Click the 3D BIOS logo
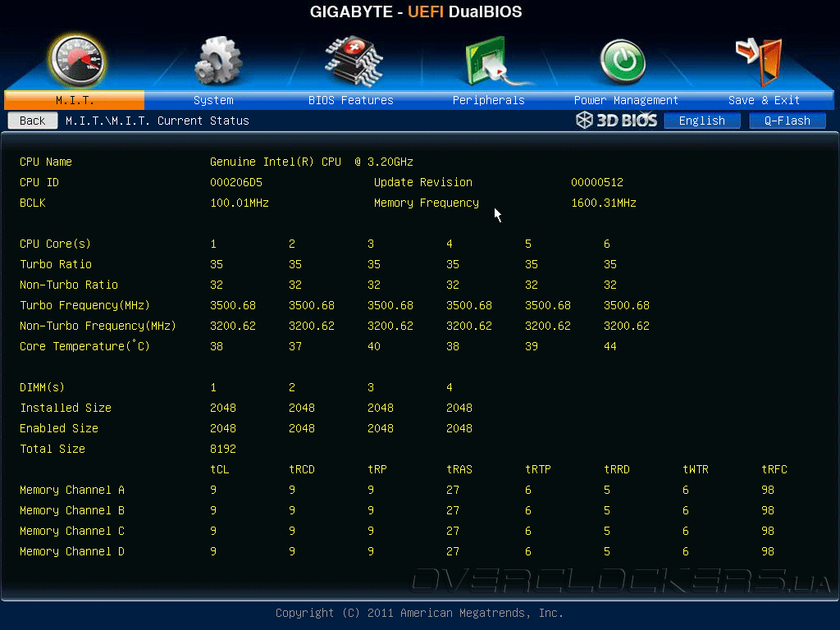The image size is (840, 630). click(x=617, y=120)
